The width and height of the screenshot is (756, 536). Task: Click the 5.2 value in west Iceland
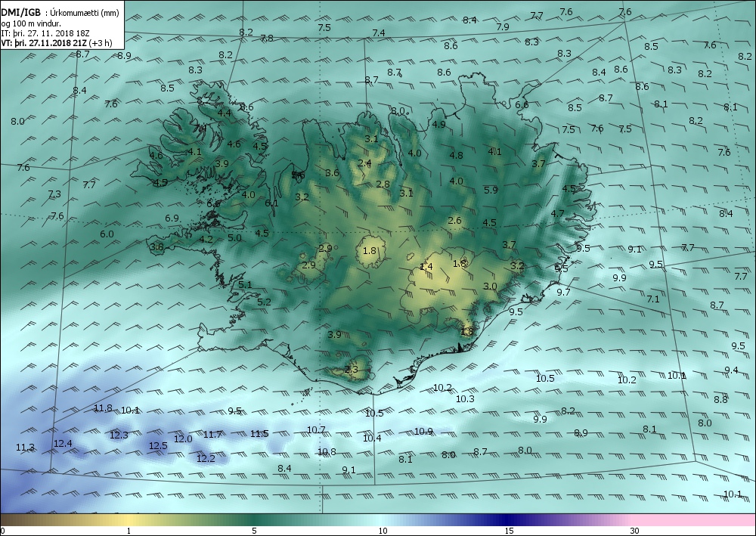(x=264, y=302)
